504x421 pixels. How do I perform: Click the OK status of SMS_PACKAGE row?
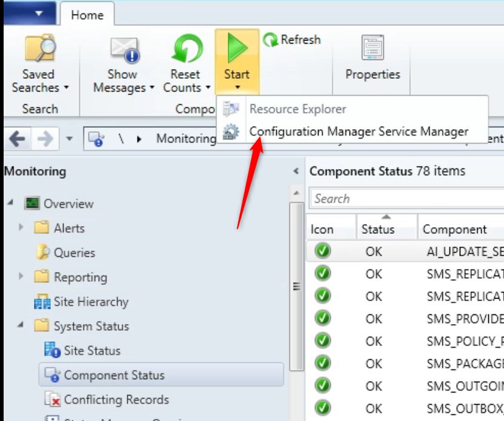[x=374, y=364]
